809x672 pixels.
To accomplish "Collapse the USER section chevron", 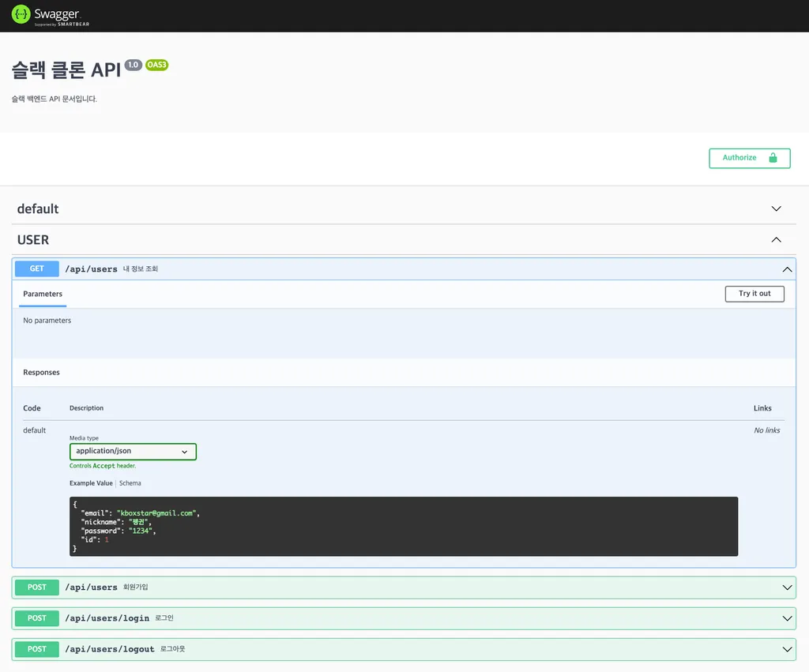I will (x=776, y=240).
